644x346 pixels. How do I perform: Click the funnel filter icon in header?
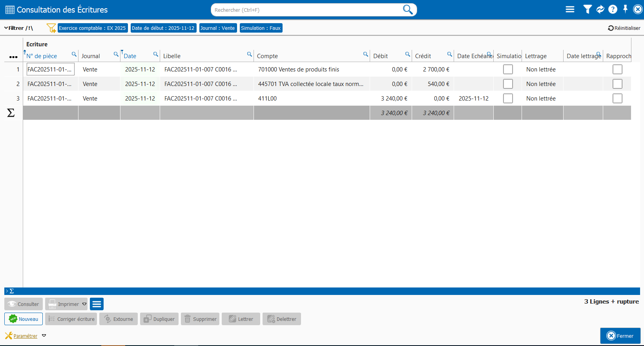587,9
